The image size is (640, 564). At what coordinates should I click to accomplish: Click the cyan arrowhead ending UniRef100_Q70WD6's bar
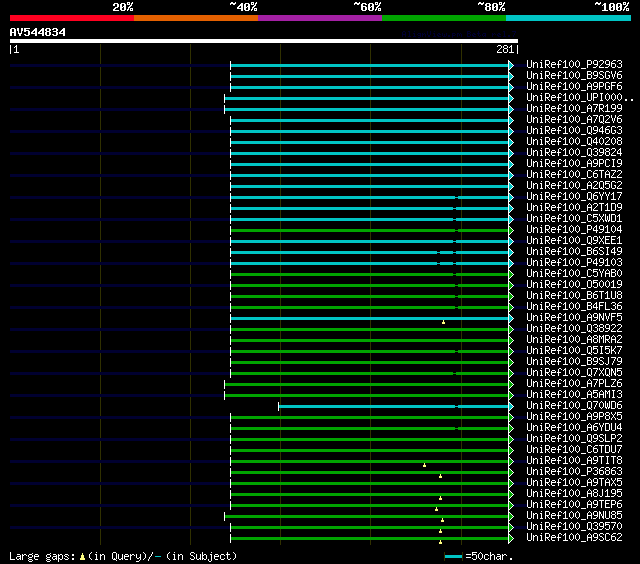[511, 406]
